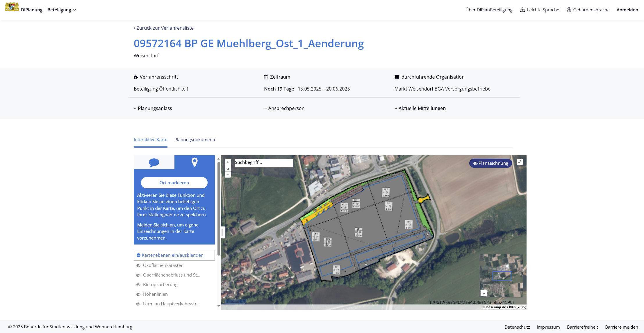Open the Beteiligung dropdown menu
The image size is (644, 333).
[x=62, y=10]
